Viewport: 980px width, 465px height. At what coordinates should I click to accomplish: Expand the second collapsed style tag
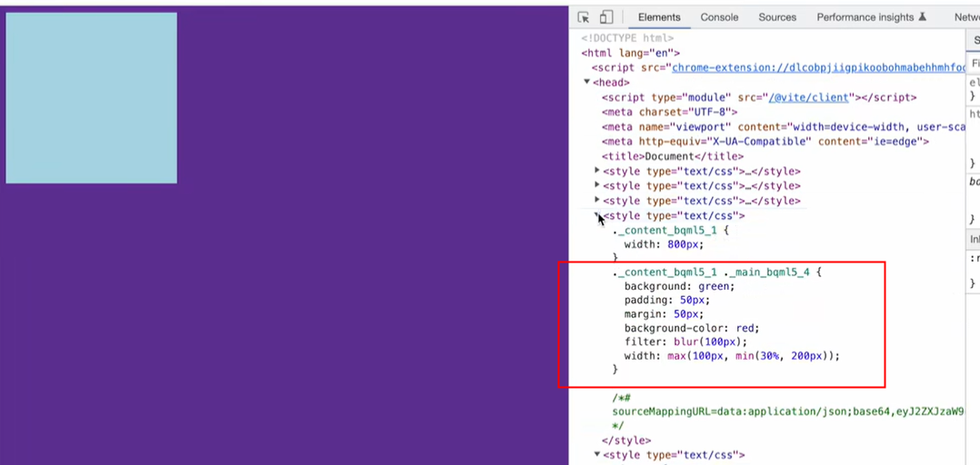click(597, 185)
